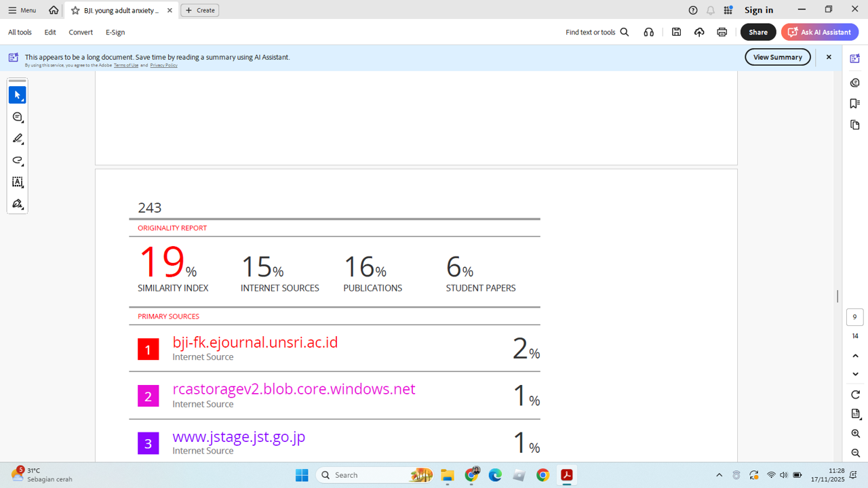Go to previous page up arrow
The image size is (868, 488).
855,356
